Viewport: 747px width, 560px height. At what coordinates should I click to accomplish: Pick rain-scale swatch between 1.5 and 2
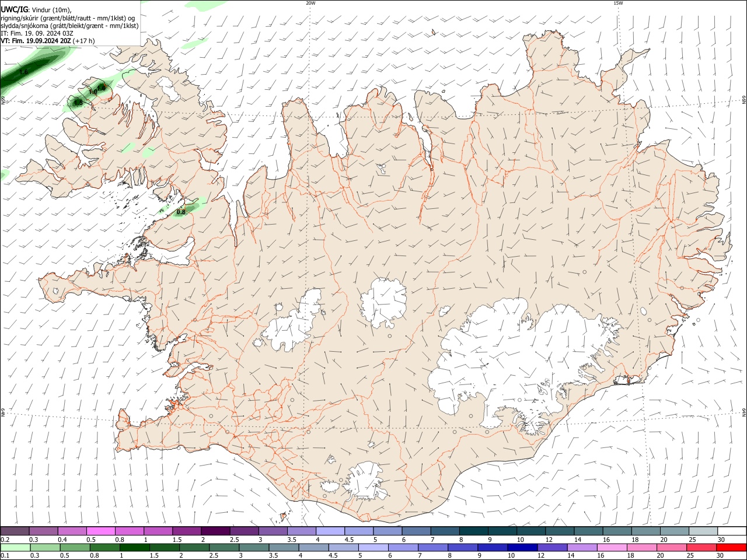(164, 547)
